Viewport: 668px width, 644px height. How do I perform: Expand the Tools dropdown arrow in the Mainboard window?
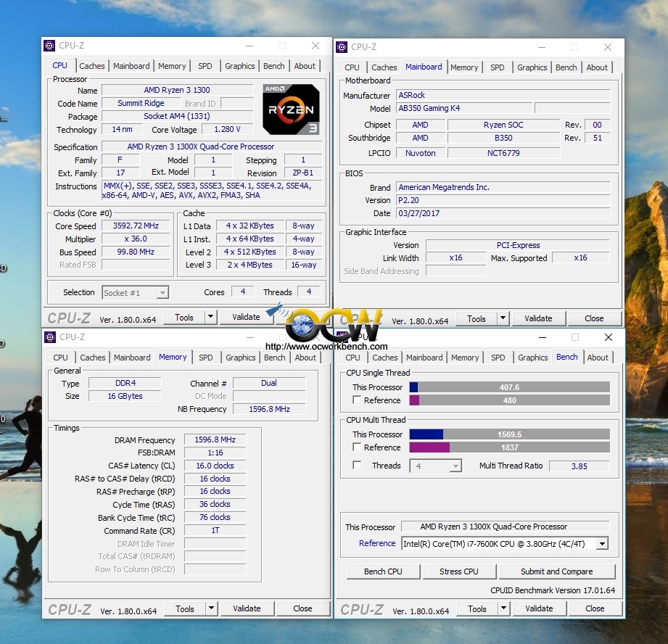click(x=503, y=318)
